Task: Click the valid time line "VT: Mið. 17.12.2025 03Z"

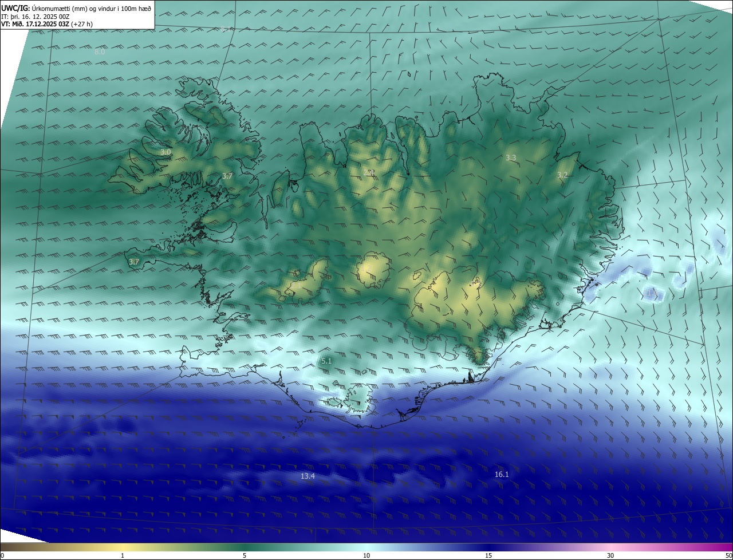Action: coord(35,25)
